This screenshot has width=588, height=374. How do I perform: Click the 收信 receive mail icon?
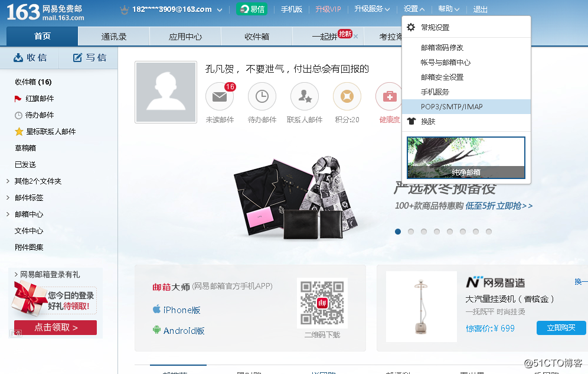(x=18, y=57)
